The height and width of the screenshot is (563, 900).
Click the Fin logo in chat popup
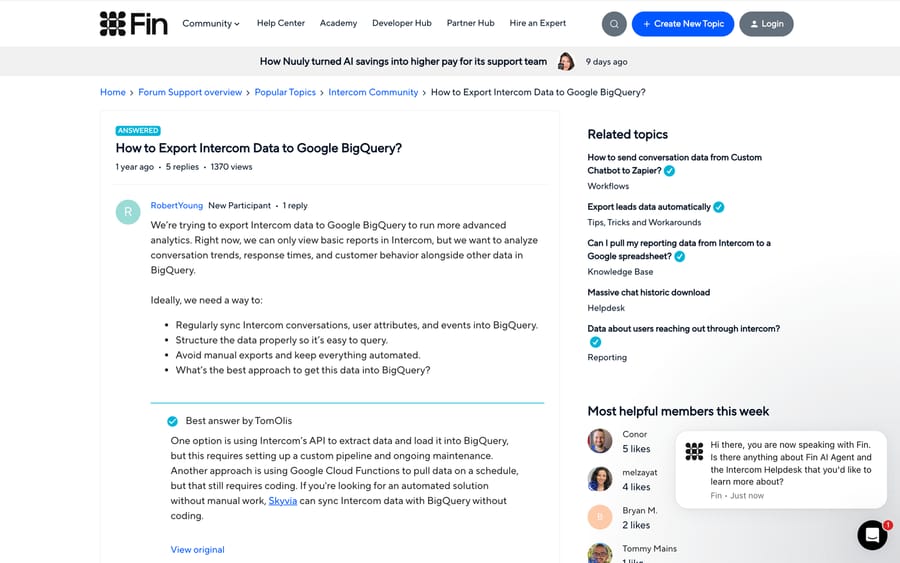(694, 452)
